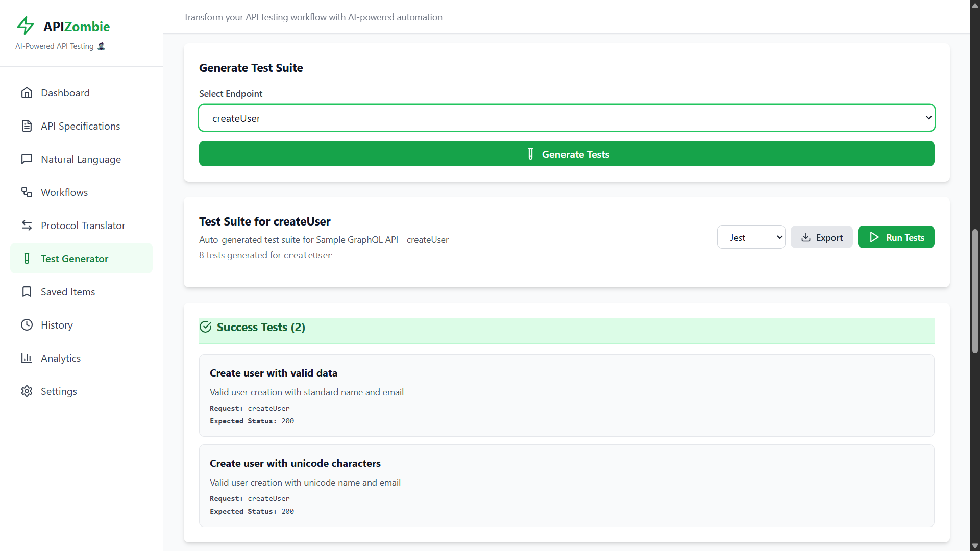Click the Workflows nodes icon
This screenshot has height=551, width=980.
[27, 192]
